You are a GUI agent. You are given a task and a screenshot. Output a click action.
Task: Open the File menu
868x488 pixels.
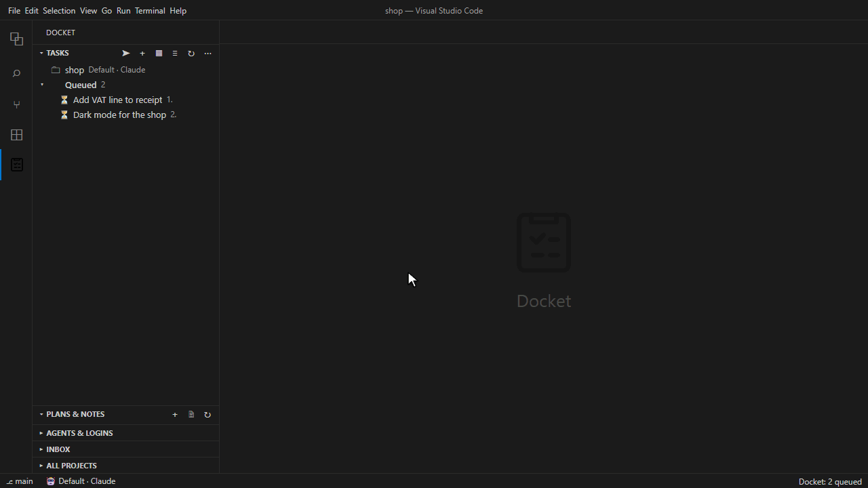[14, 11]
